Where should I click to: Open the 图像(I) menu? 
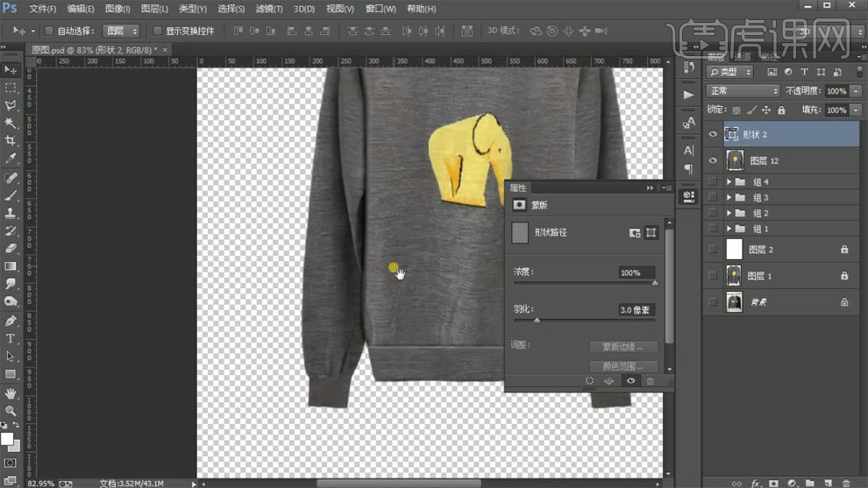(x=117, y=9)
